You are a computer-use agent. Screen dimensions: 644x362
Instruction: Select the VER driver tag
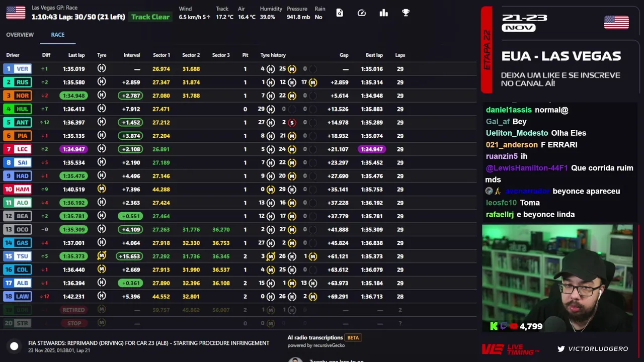17,68
